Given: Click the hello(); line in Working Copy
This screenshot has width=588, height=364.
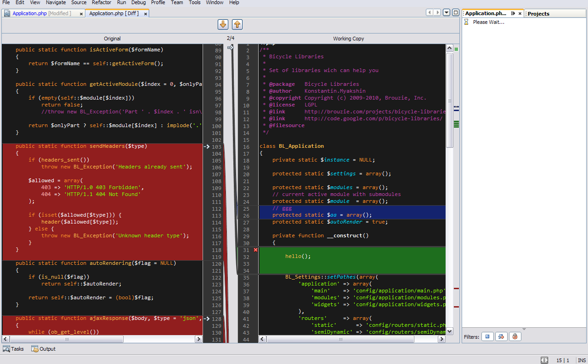Looking at the screenshot, I should pyautogui.click(x=298, y=256).
